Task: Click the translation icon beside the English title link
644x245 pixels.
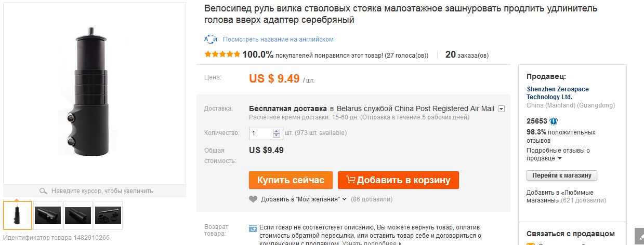Action: click(211, 39)
